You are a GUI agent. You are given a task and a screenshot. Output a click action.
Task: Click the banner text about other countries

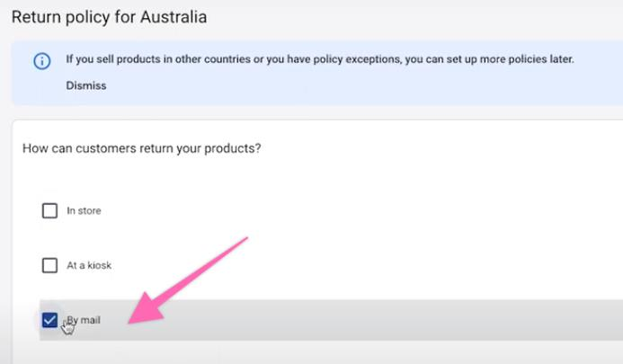319,60
